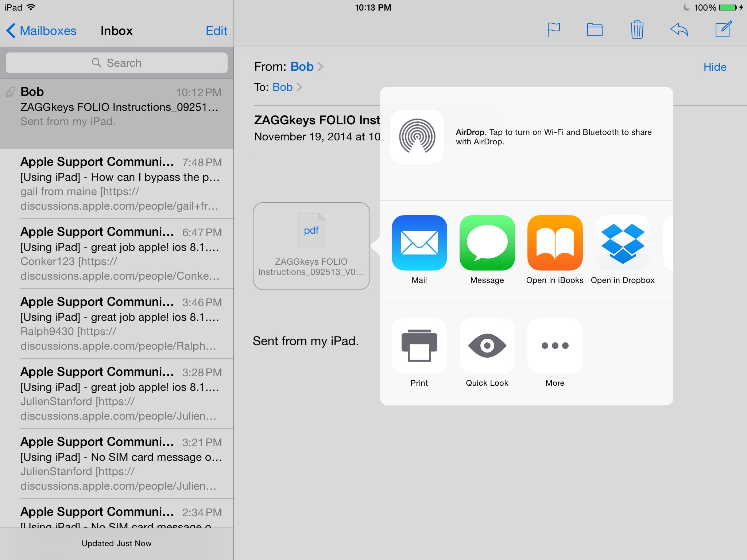Show More share actions
The height and width of the screenshot is (560, 747).
tap(555, 346)
